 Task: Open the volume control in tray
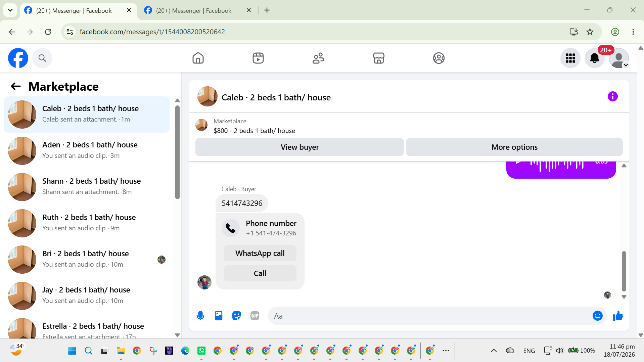point(559,351)
